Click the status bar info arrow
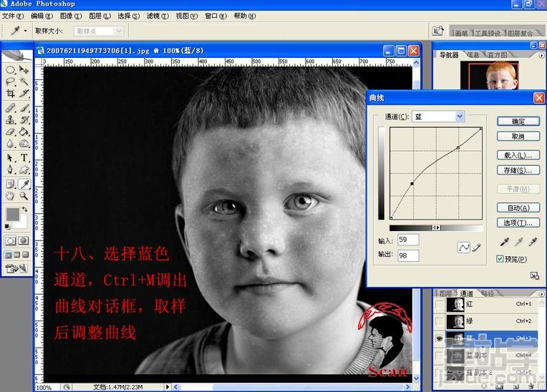The width and height of the screenshot is (547, 392). click(168, 387)
